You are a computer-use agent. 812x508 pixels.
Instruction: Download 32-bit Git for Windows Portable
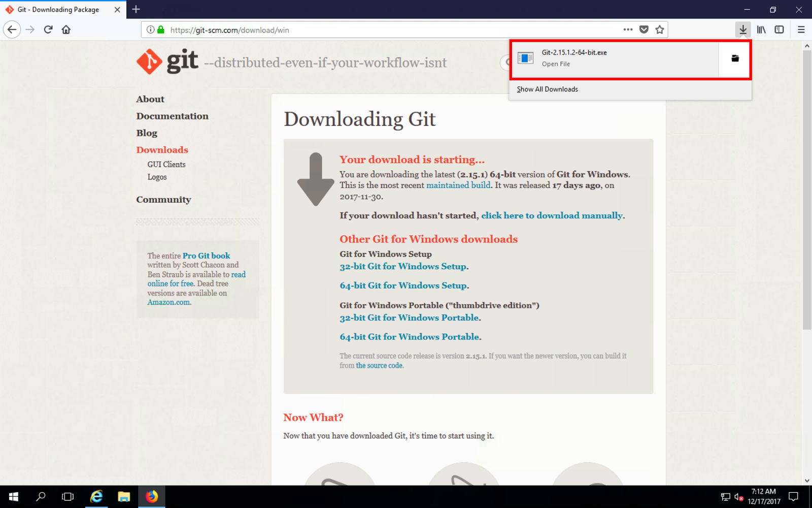click(x=410, y=317)
